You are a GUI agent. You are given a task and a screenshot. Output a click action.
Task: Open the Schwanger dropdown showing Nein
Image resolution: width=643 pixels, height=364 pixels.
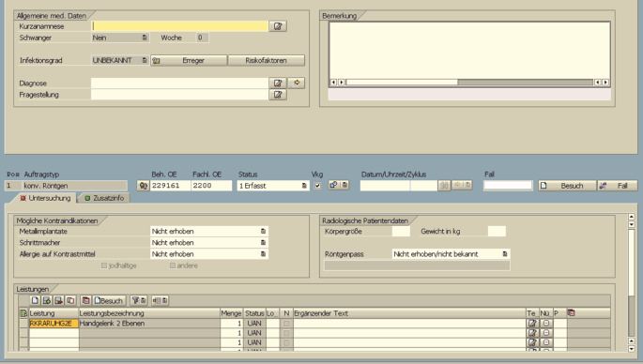tap(145, 38)
